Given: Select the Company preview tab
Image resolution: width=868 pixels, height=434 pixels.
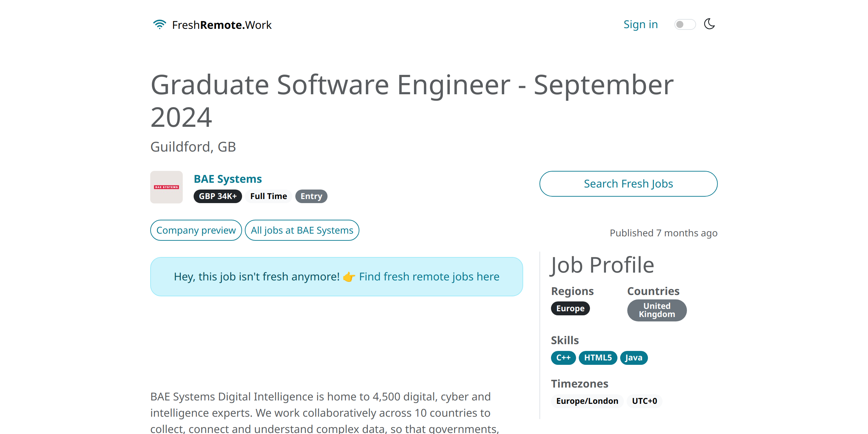Looking at the screenshot, I should [196, 230].
